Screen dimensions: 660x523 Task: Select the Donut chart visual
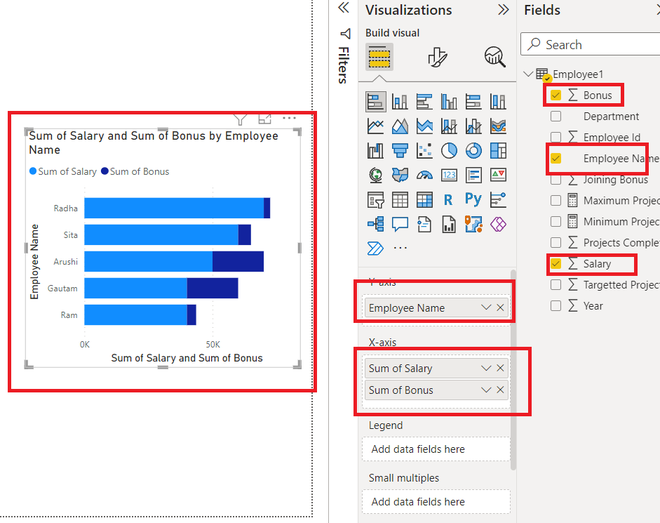tap(474, 151)
